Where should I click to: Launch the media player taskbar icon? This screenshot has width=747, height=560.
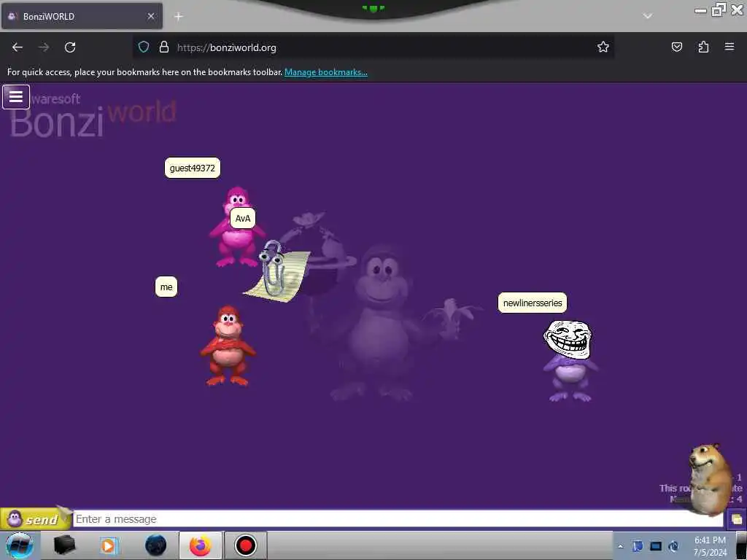point(108,545)
